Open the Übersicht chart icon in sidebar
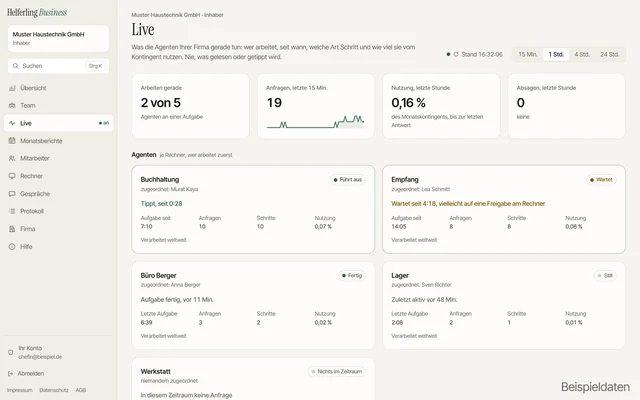Viewport: 640px width, 400px height. coord(12,88)
